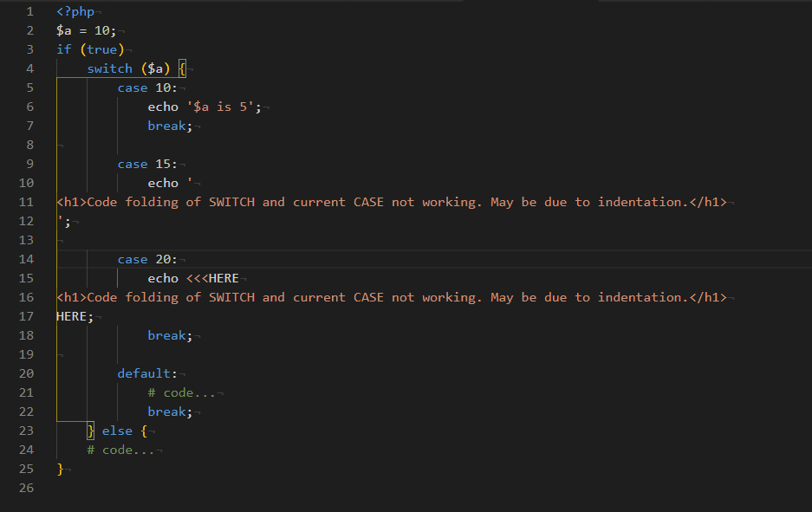Click line number 4 in the gutter
The height and width of the screenshot is (512, 812).
[29, 68]
